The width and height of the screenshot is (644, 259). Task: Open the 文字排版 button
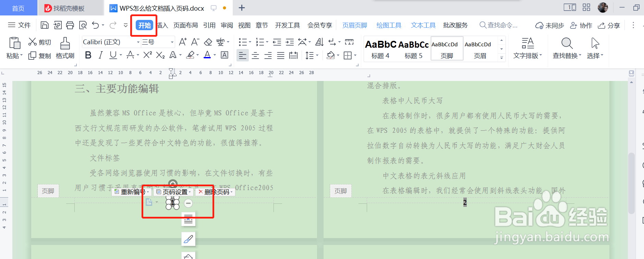click(x=527, y=48)
